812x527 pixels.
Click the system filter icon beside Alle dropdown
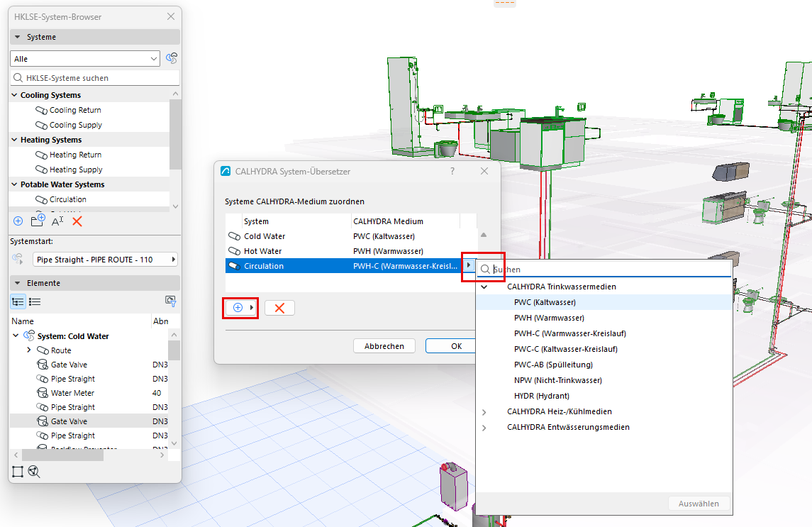(x=172, y=58)
